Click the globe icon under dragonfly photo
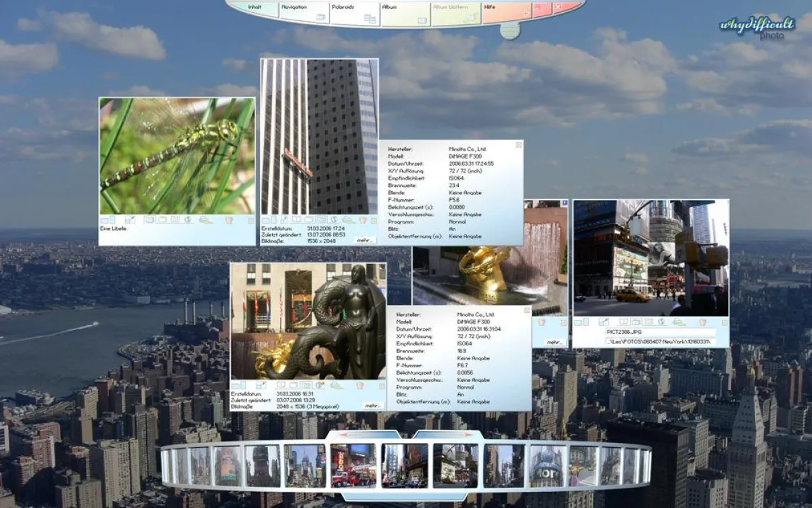812x508 pixels. pos(187,219)
